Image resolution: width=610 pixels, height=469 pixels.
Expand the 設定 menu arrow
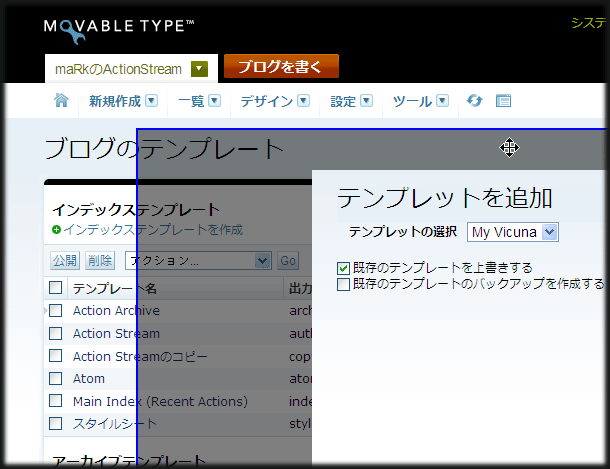pos(366,101)
